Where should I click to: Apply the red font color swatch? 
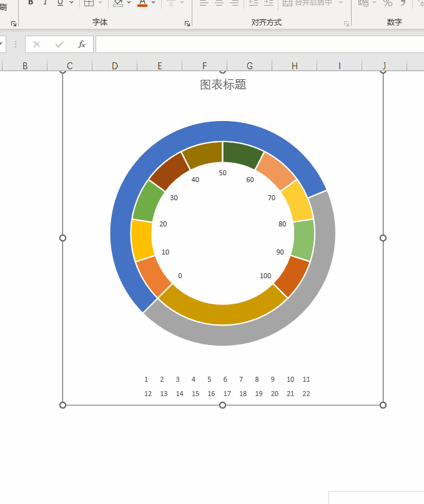coord(142,2)
